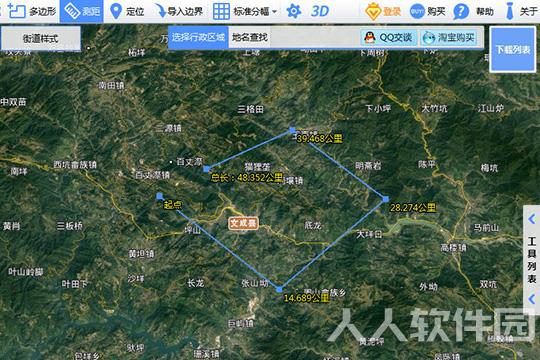
Task: Click the 关于 about icon
Action: tap(510, 11)
